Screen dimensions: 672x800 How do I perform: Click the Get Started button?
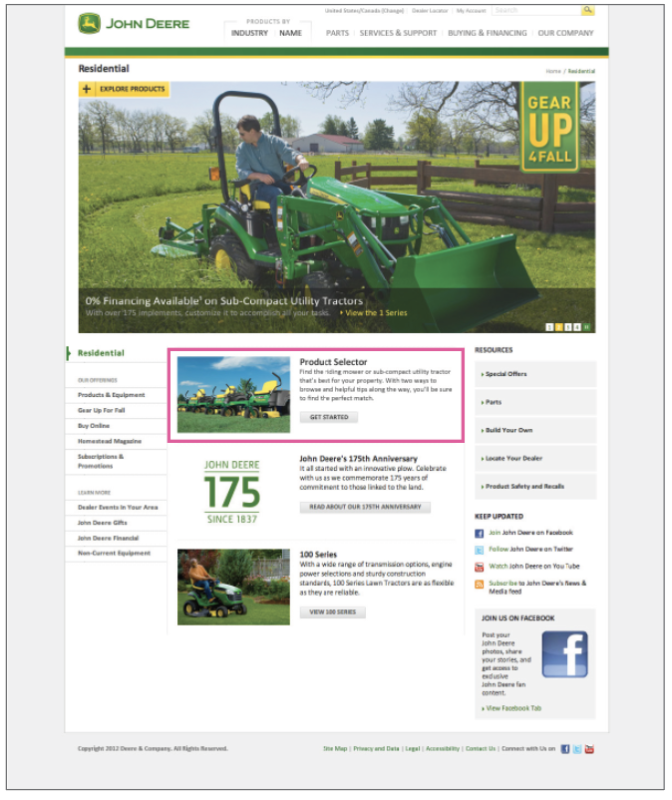point(329,417)
